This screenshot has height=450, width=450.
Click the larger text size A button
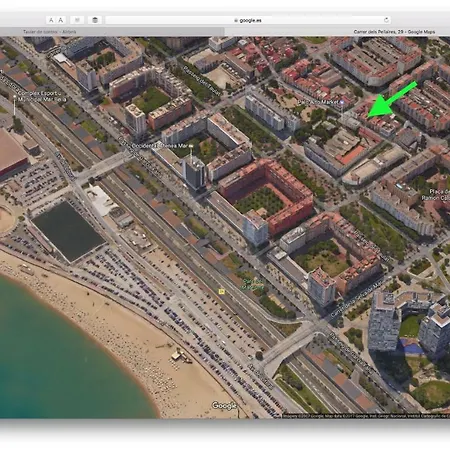click(x=60, y=20)
